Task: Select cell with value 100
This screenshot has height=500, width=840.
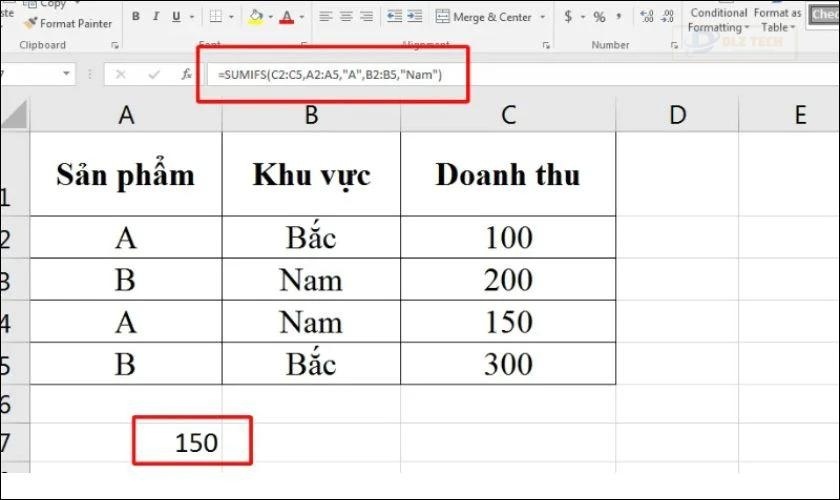Action: click(508, 237)
